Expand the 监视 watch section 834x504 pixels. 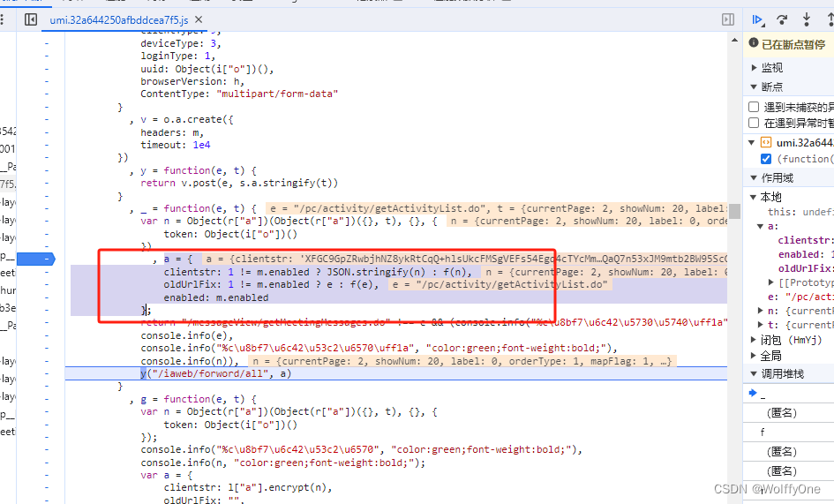754,68
